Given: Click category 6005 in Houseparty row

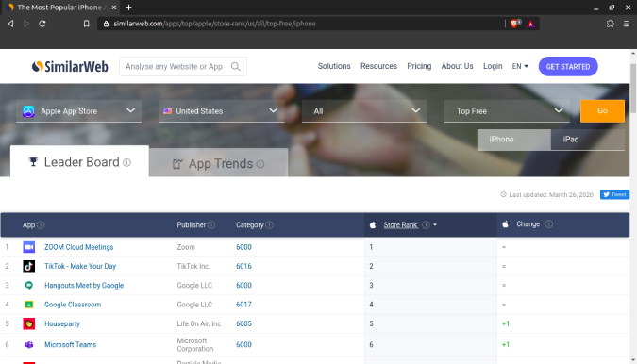Looking at the screenshot, I should 243,323.
